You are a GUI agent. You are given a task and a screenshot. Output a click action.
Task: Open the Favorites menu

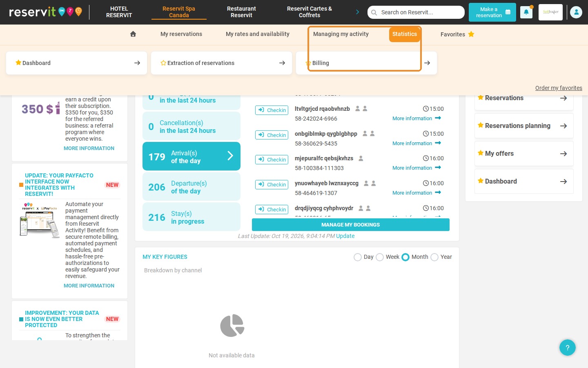(x=457, y=34)
